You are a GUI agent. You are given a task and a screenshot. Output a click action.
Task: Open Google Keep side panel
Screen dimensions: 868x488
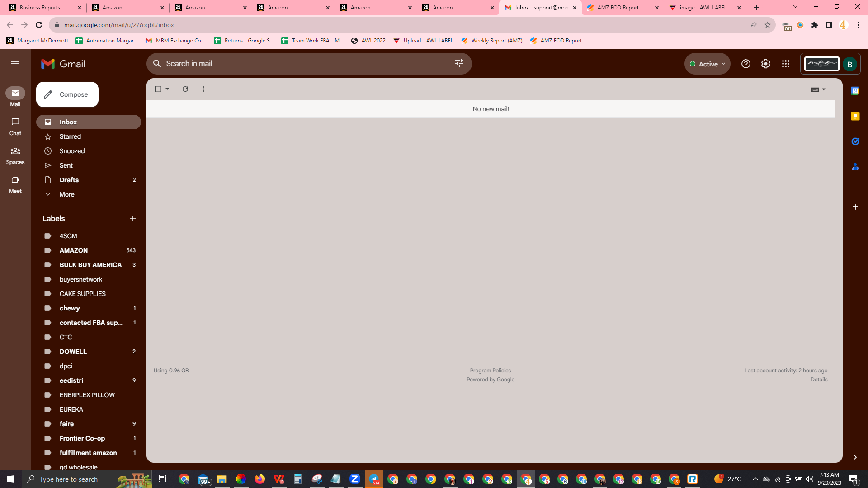[855, 116]
